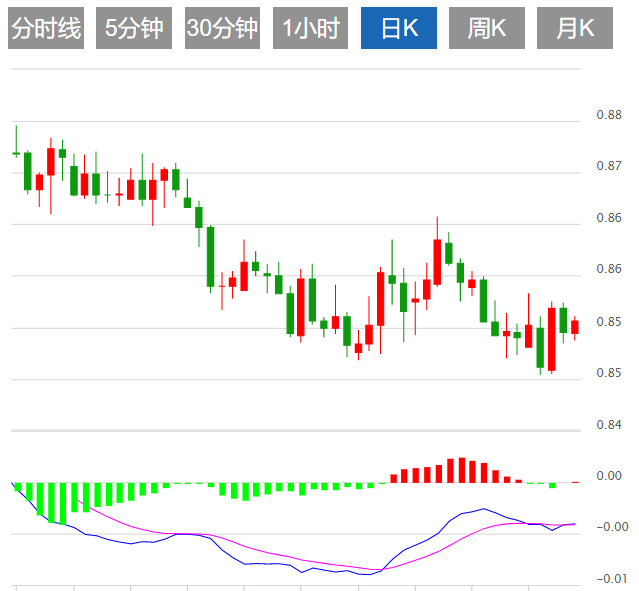Screen dimensions: 639x591
Task: Select the active 日K tab
Action: 399,28
